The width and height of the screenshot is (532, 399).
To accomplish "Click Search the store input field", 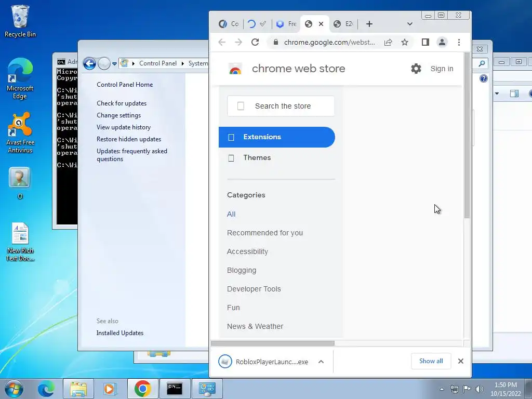I will click(x=281, y=106).
